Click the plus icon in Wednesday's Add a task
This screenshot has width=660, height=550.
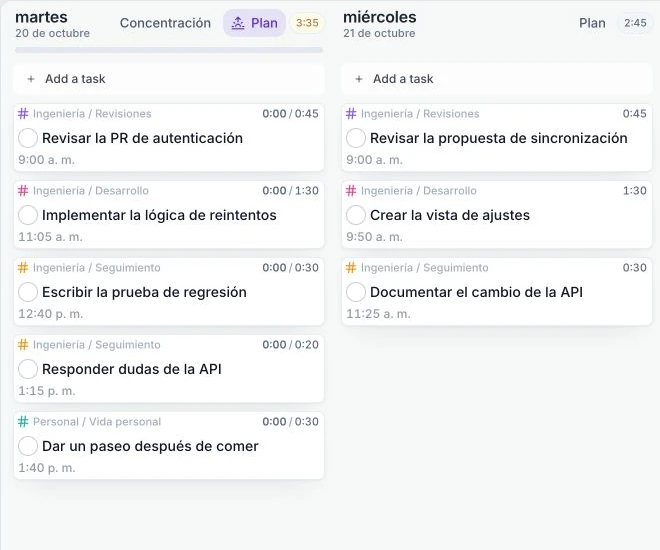359,79
